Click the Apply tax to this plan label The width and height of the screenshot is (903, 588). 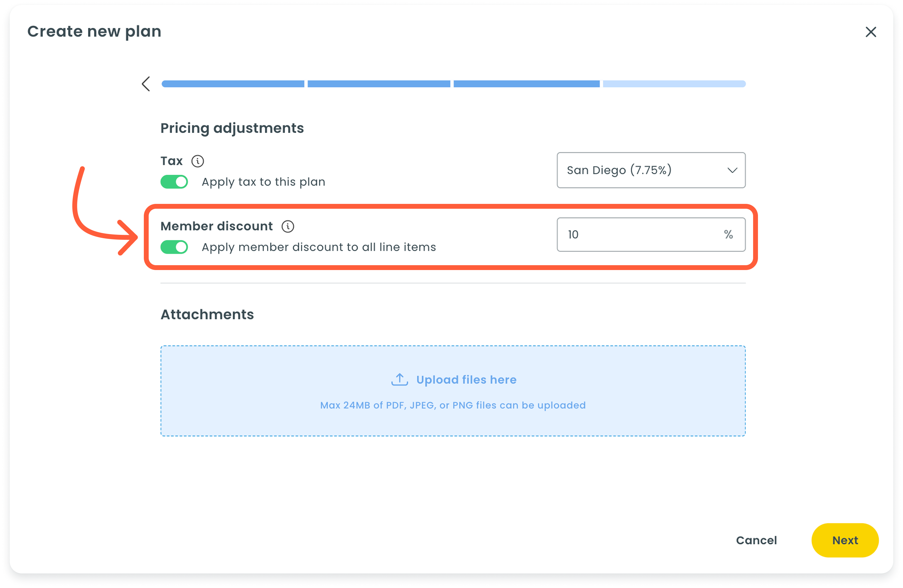(263, 182)
